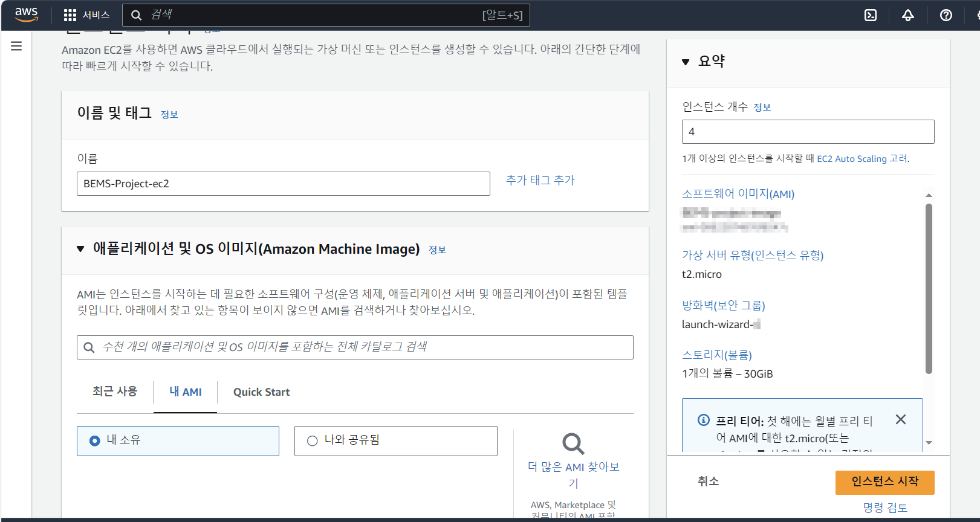Viewport: 980px width, 522px height.
Task: Click the AMI catalog search field
Action: [x=355, y=347]
